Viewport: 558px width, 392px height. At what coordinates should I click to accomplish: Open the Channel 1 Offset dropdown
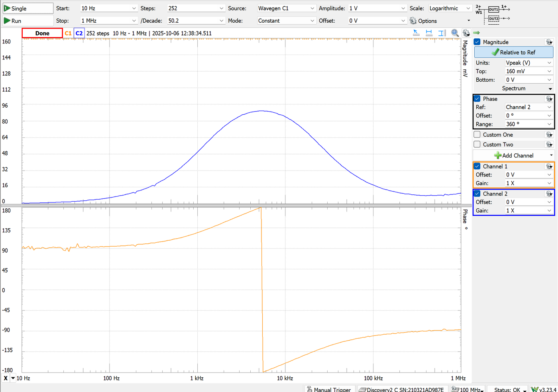pos(529,175)
